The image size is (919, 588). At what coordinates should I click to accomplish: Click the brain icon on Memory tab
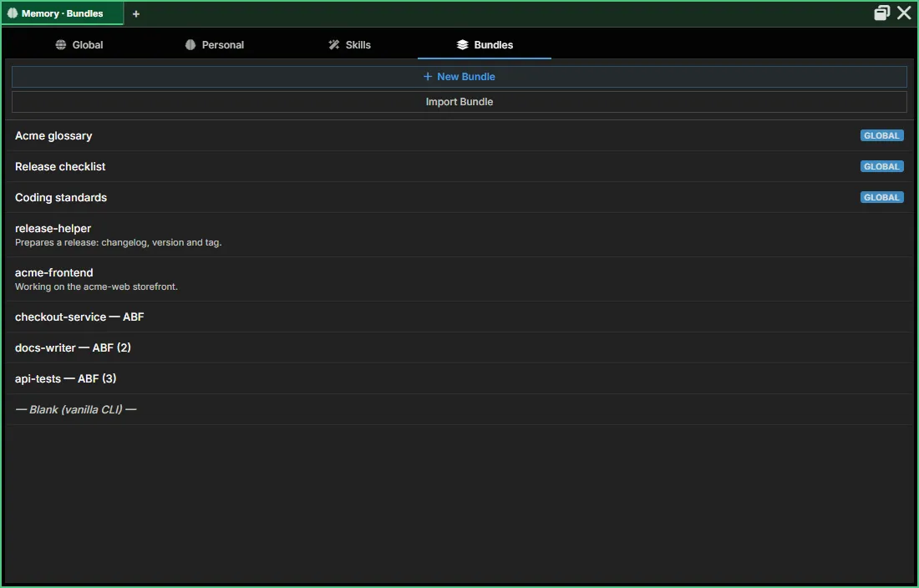point(13,13)
